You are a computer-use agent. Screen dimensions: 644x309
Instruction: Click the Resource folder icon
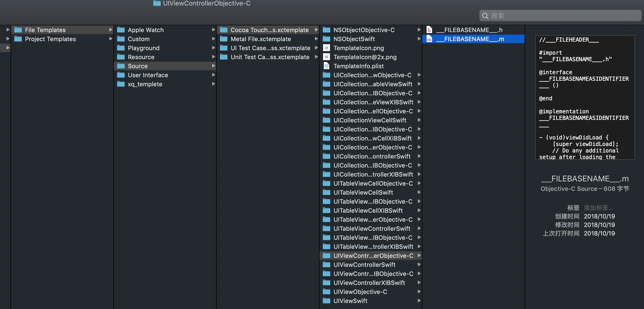[x=121, y=57]
